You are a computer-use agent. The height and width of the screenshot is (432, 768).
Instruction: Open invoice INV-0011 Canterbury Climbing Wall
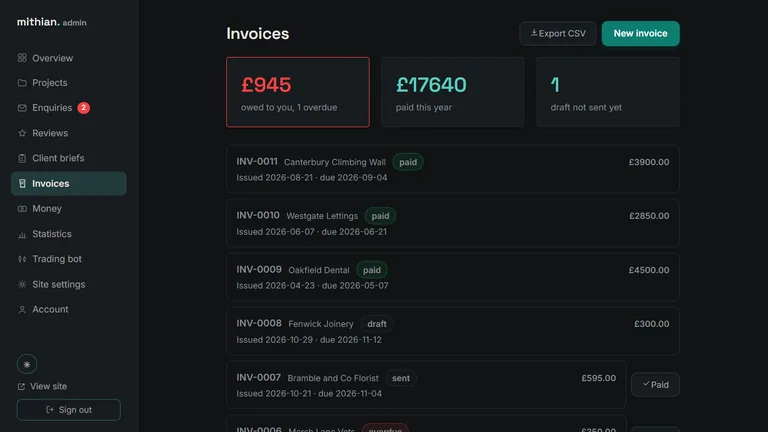pos(453,169)
